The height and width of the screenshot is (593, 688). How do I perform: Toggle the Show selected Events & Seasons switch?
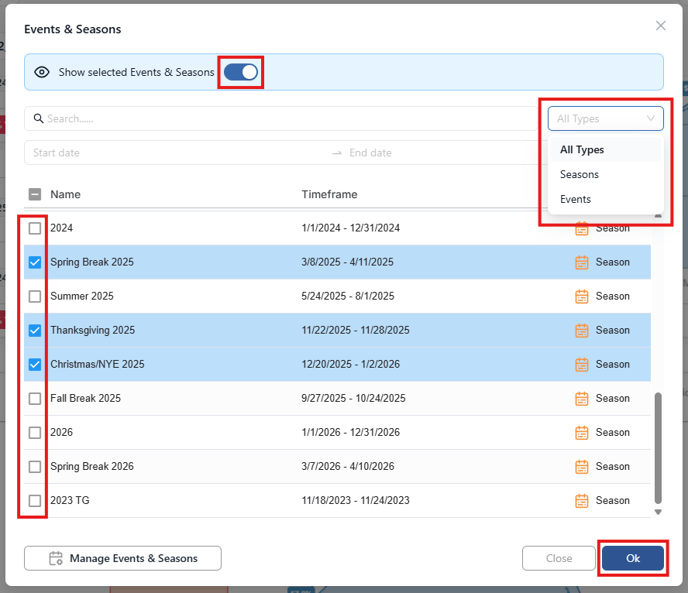coord(240,72)
